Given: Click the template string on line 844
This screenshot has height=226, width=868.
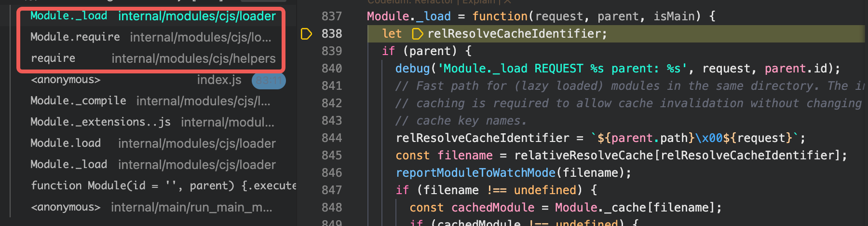Looking at the screenshot, I should [695, 138].
